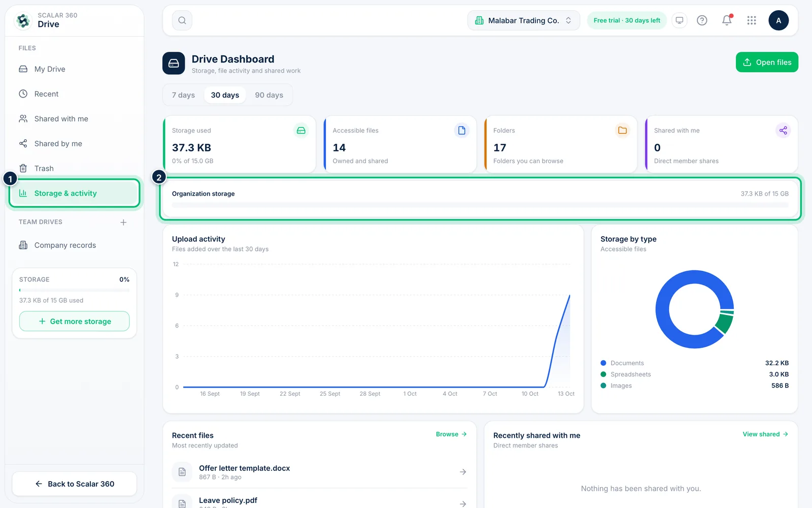
Task: Follow the Browse link in Recent files
Action: tap(451, 434)
